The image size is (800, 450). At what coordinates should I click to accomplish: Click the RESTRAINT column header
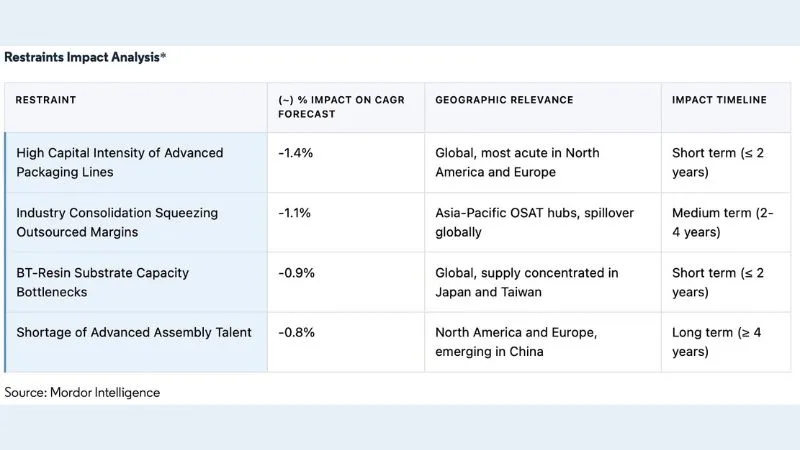[45, 100]
